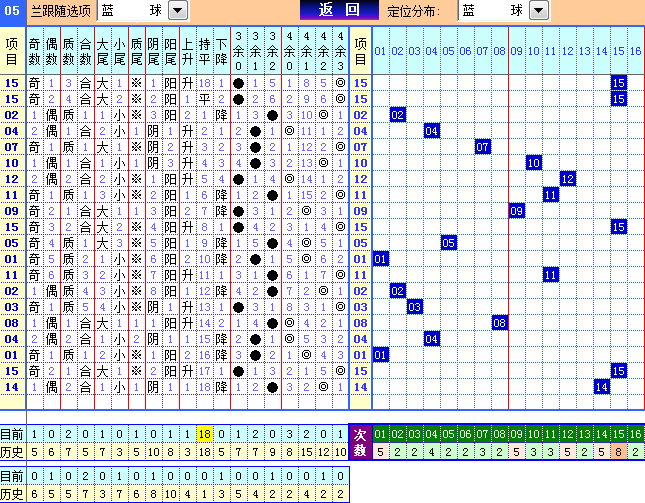The width and height of the screenshot is (645, 503).
Task: Select the 偶数 column header
Action: pyautogui.click(x=51, y=51)
